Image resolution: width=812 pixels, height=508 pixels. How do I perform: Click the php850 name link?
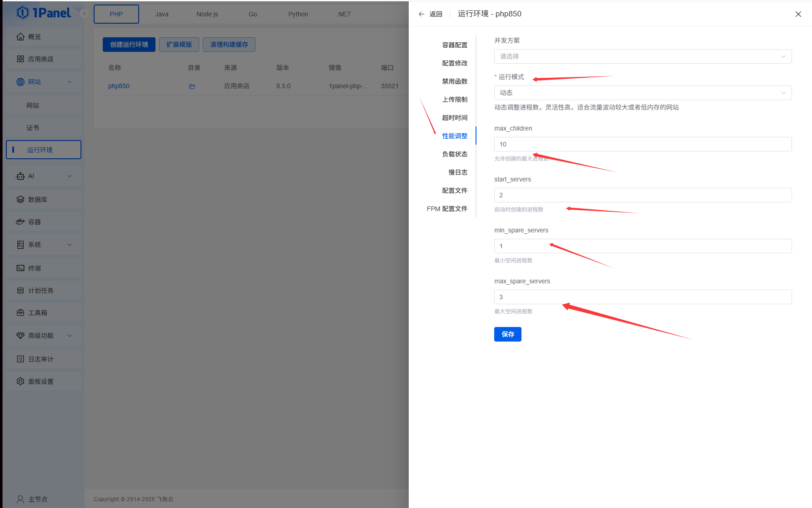[x=119, y=86]
